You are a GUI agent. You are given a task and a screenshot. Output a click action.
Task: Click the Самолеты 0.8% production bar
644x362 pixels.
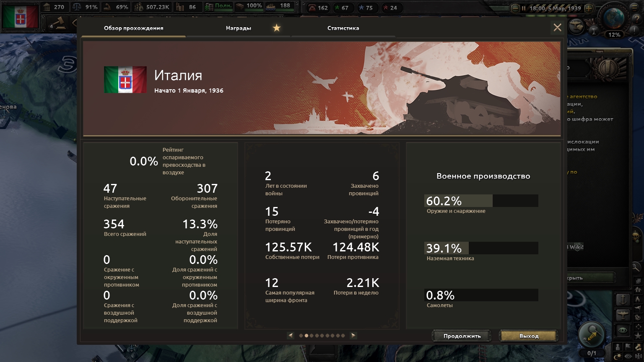(481, 295)
